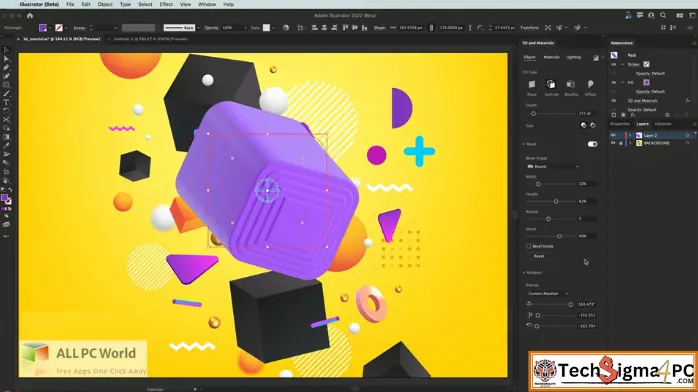698x392 pixels.
Task: Select the Type tool
Action: coord(6,102)
